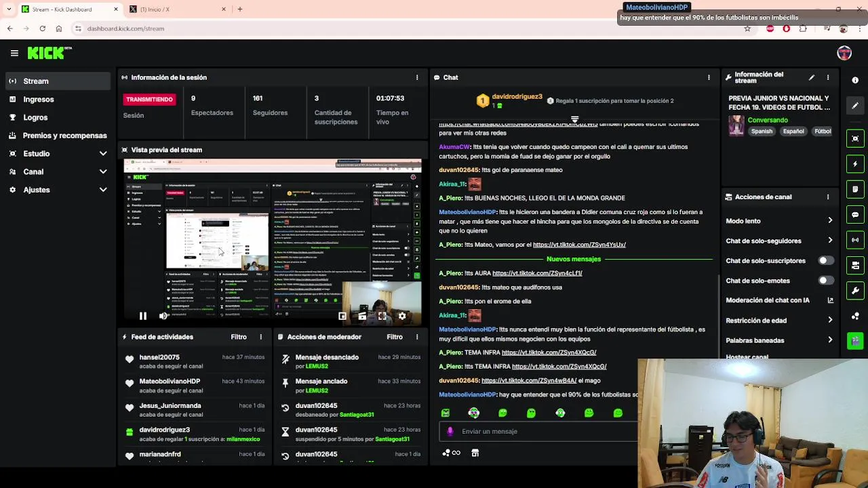Open the Chat panel three-dot menu
Screen dimensions: 868x488
click(709, 77)
